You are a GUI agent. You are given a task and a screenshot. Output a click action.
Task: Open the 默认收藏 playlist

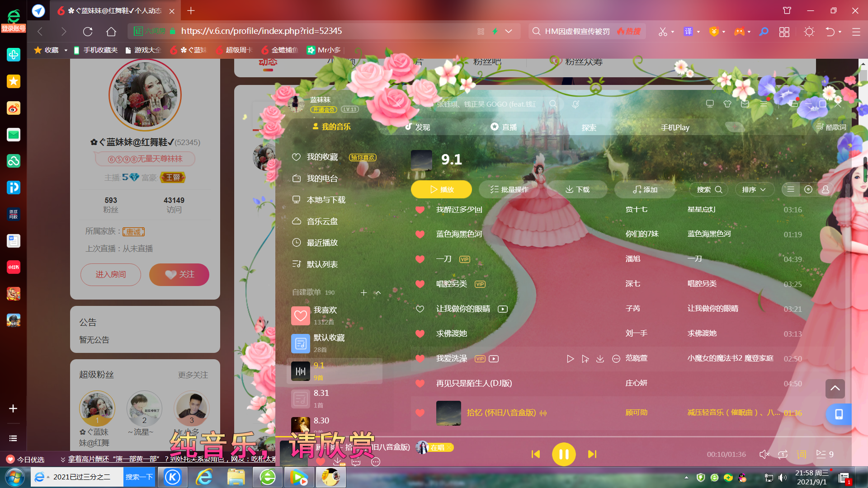click(335, 343)
